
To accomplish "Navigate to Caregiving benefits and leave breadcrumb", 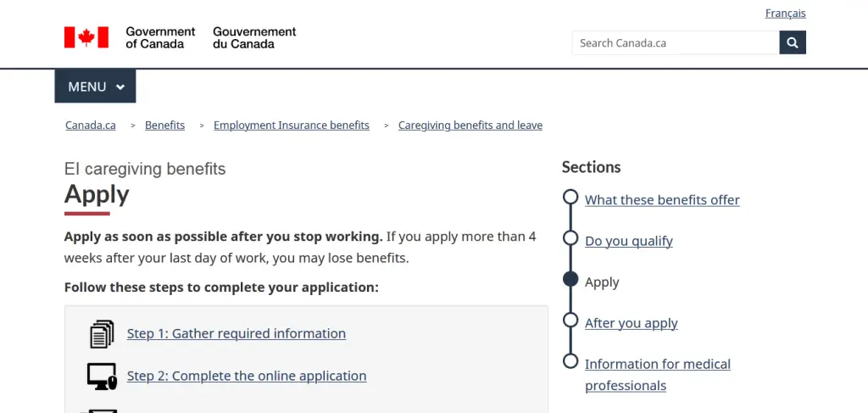I will (470, 126).
